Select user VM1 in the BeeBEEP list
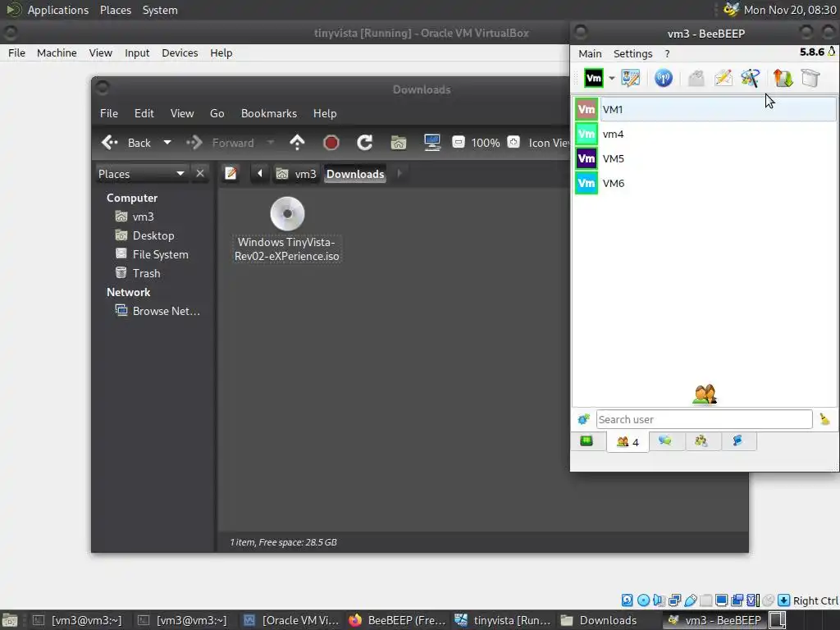Viewport: 840px width, 630px height. click(705, 109)
